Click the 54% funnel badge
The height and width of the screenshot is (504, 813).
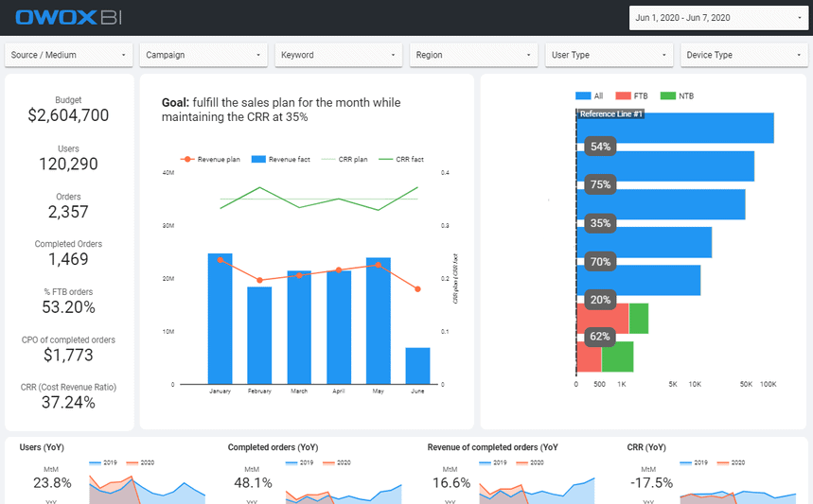pos(600,147)
